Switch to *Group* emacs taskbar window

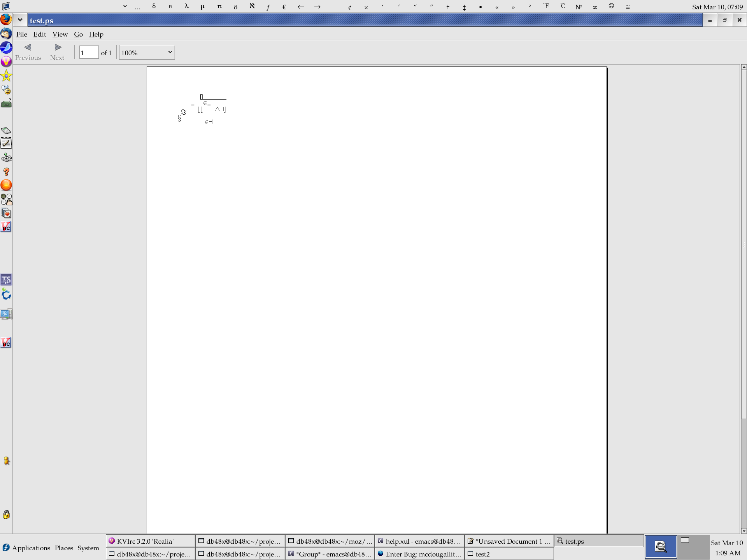click(x=330, y=554)
